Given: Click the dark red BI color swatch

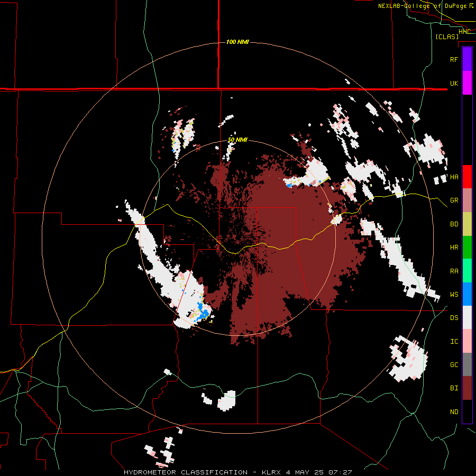Looking at the screenshot, I should (467, 388).
